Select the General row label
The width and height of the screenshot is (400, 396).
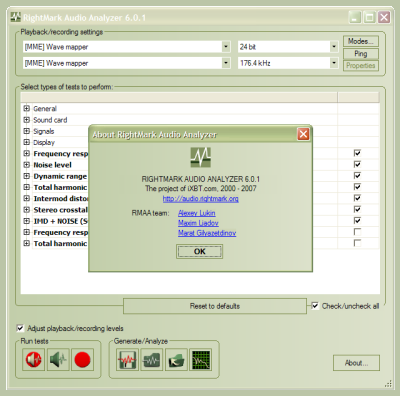coord(45,109)
